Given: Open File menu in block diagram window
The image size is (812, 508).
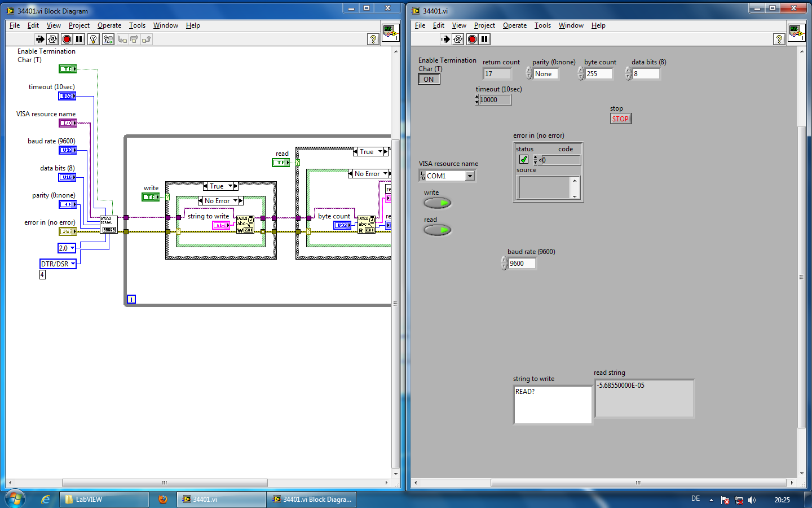Looking at the screenshot, I should [x=15, y=25].
